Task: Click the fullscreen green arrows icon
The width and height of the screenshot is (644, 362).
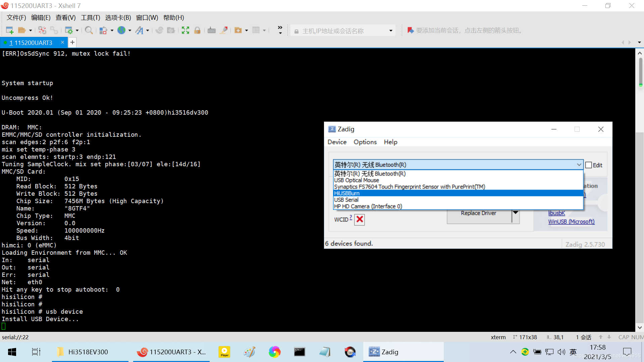Action: pyautogui.click(x=185, y=31)
